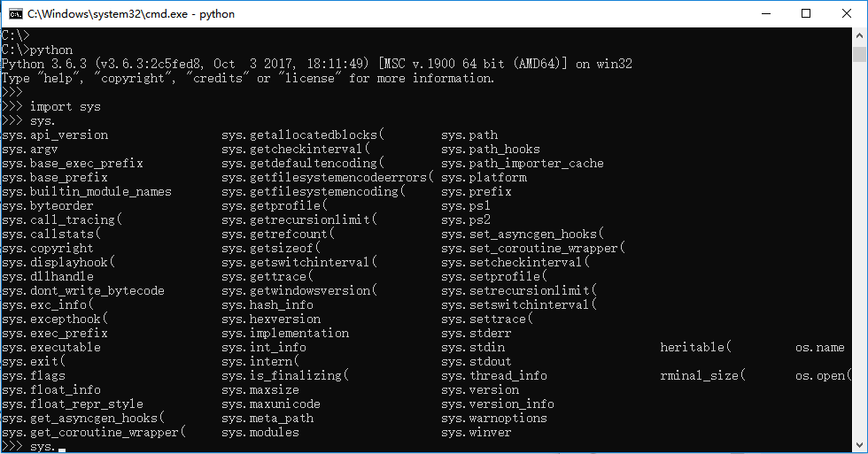This screenshot has width=868, height=454.
Task: Click on sys.path_importer_cache entry
Action: click(x=523, y=164)
